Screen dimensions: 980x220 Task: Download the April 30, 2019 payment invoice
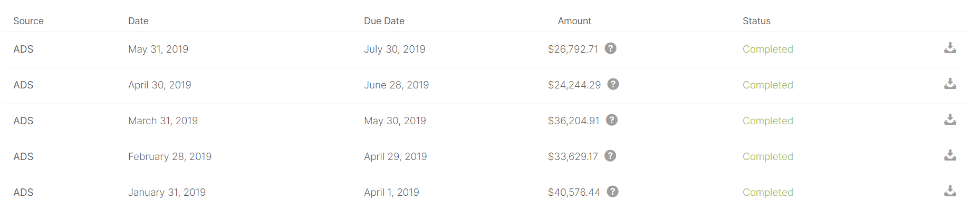950,84
